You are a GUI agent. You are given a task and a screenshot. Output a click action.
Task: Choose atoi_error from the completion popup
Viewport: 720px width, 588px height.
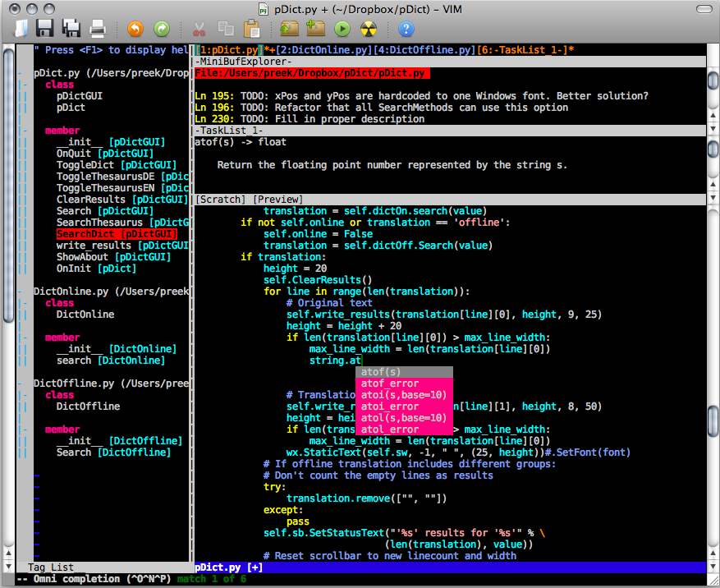pos(390,407)
